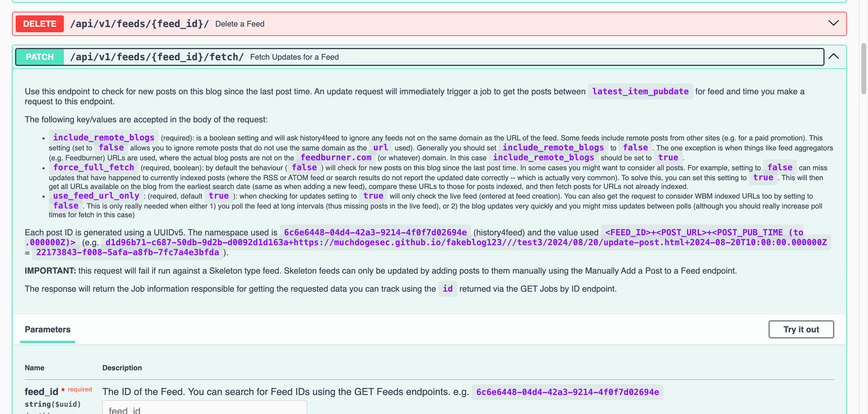Click the 22173843-f008-5afa example UUID result
Screen dimensions: 868x414
[x=127, y=253]
